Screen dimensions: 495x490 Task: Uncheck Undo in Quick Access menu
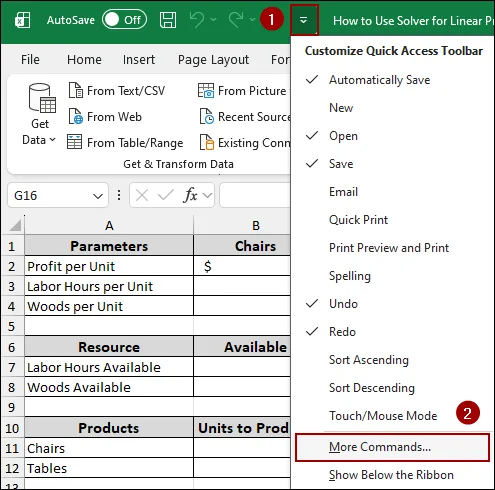click(x=393, y=304)
